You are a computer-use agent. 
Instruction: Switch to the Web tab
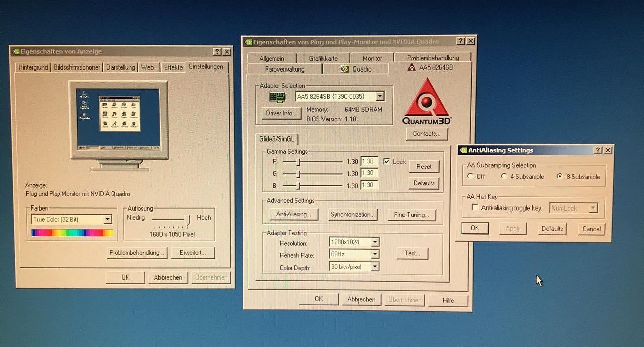tap(147, 67)
